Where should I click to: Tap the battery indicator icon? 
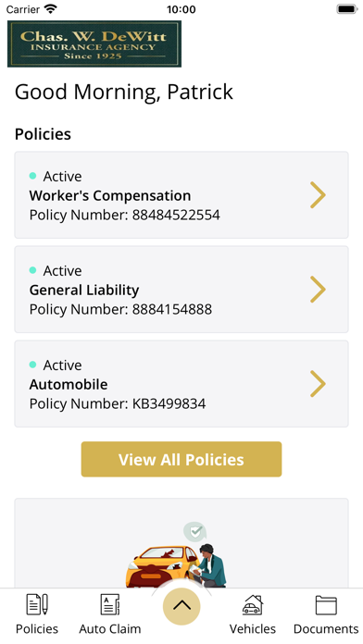click(x=347, y=9)
